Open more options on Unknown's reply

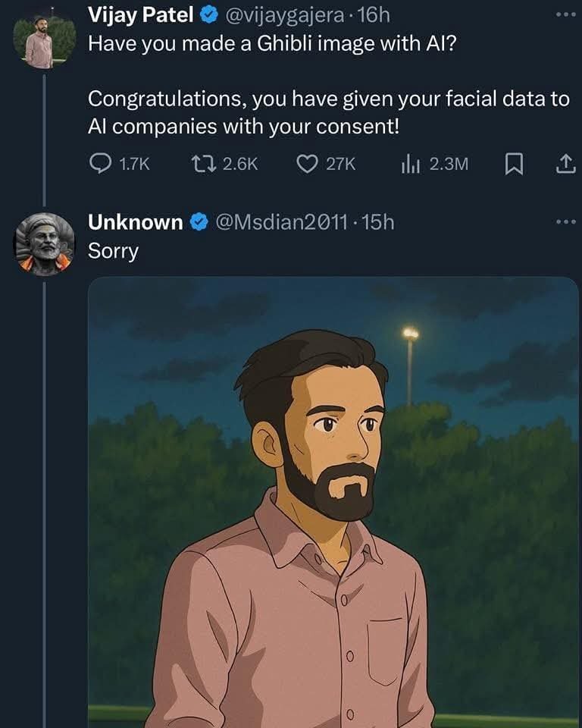click(x=565, y=222)
